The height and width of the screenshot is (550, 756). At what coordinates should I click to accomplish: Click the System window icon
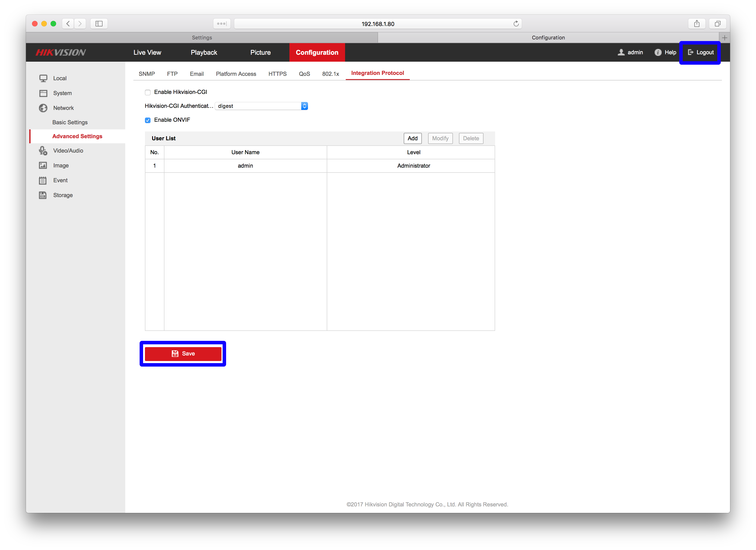[x=43, y=93]
